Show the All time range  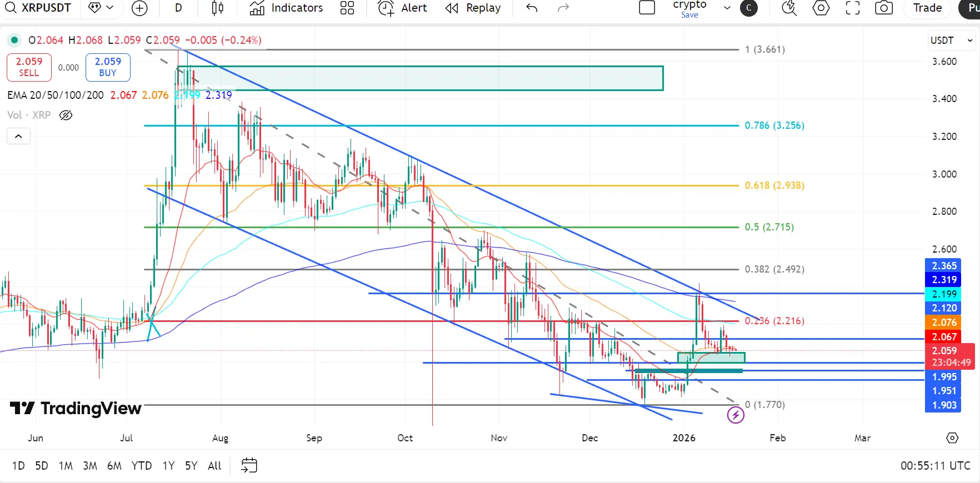[214, 466]
